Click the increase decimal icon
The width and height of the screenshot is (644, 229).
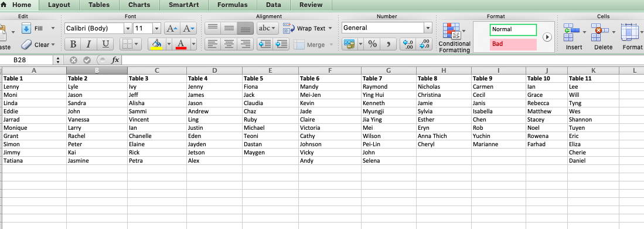point(408,44)
